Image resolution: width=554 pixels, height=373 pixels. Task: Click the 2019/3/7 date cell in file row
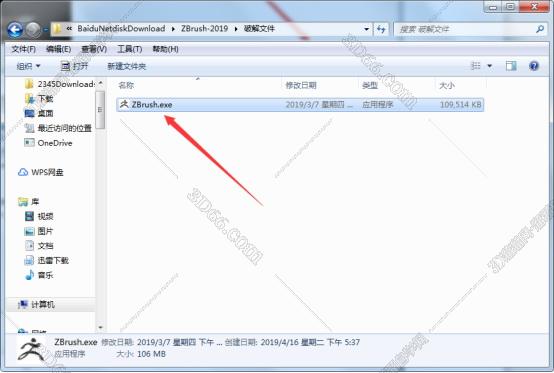[319, 105]
